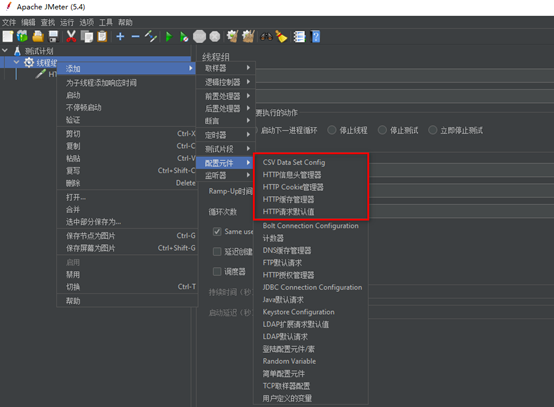Choose 用户定义的变量

tap(311, 398)
